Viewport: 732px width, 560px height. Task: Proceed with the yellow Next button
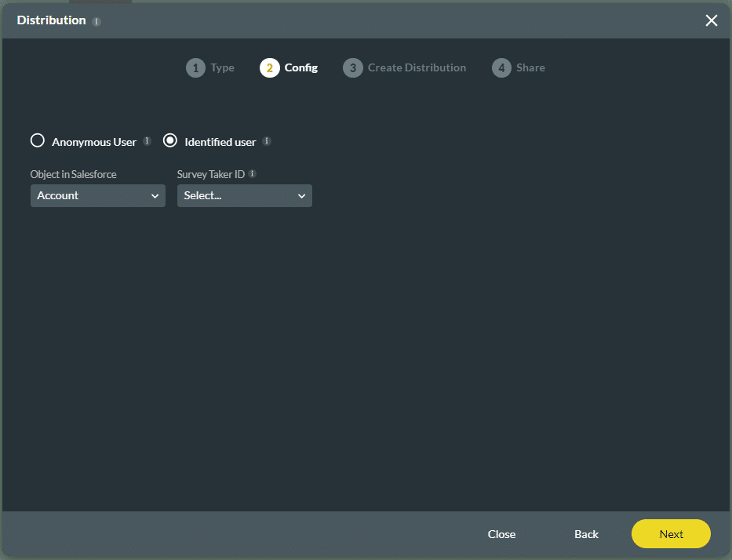click(x=671, y=534)
